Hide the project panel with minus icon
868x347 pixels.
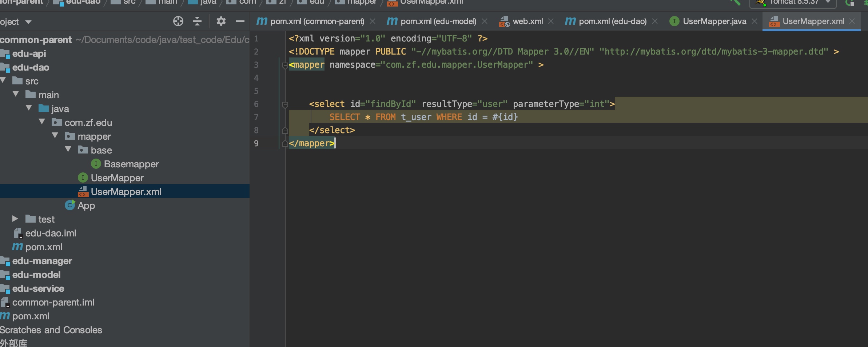click(x=240, y=21)
